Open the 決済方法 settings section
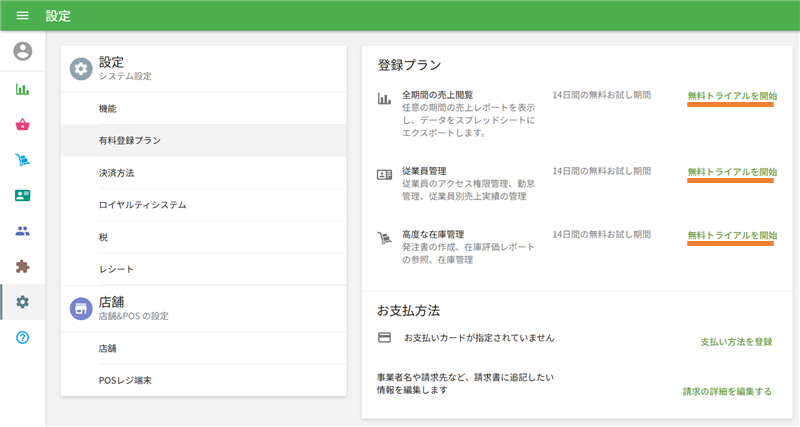The image size is (800, 427). coord(116,173)
